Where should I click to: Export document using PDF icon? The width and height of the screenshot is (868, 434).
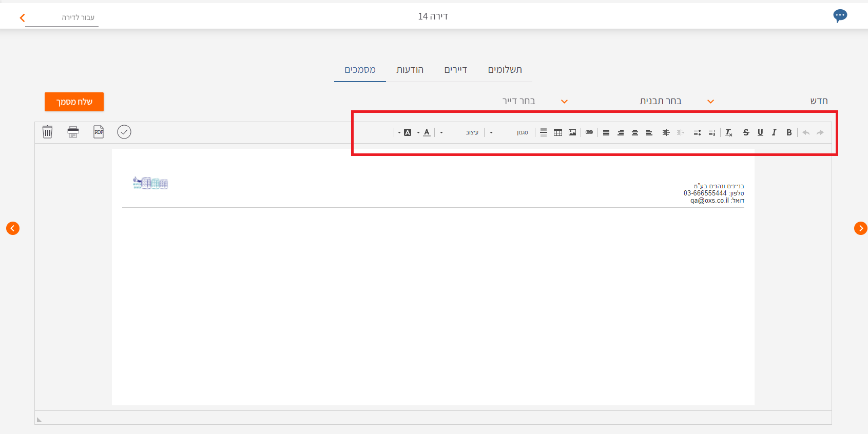coord(99,132)
